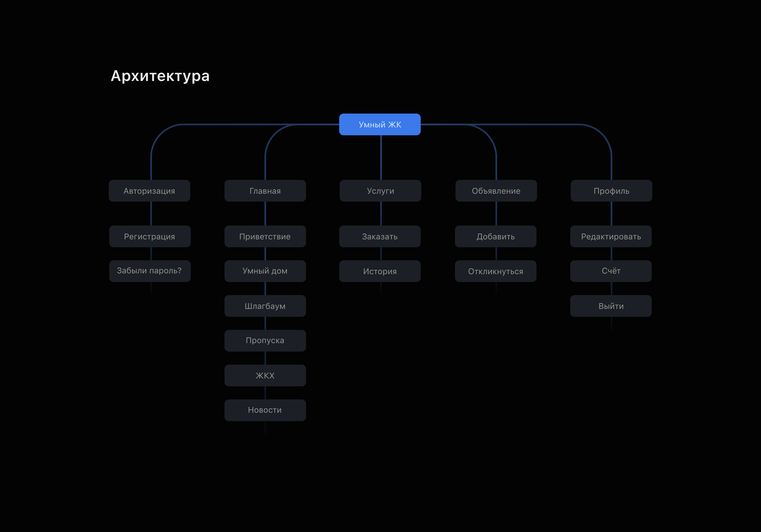This screenshot has width=761, height=532.
Task: Select the Шлагбаум box
Action: click(x=265, y=306)
